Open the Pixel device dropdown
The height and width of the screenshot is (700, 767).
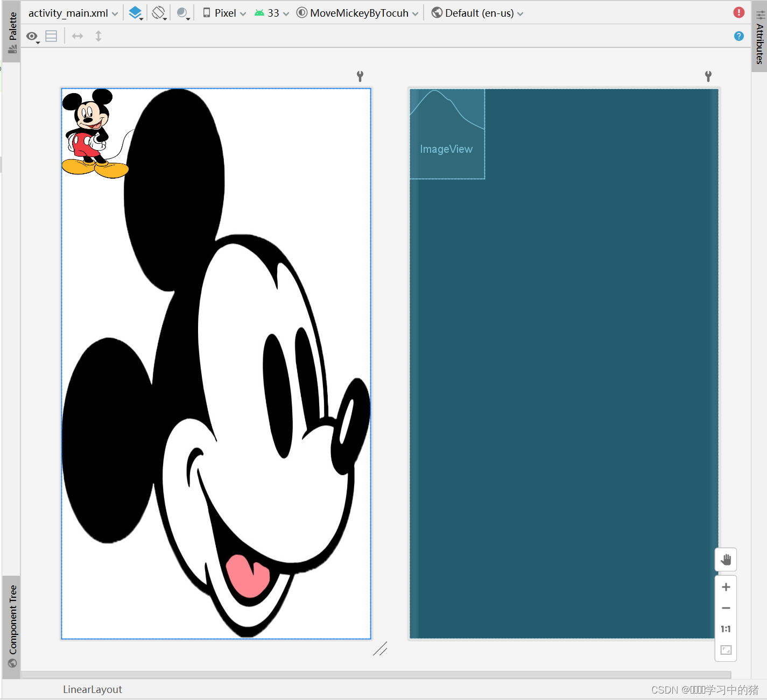click(224, 13)
